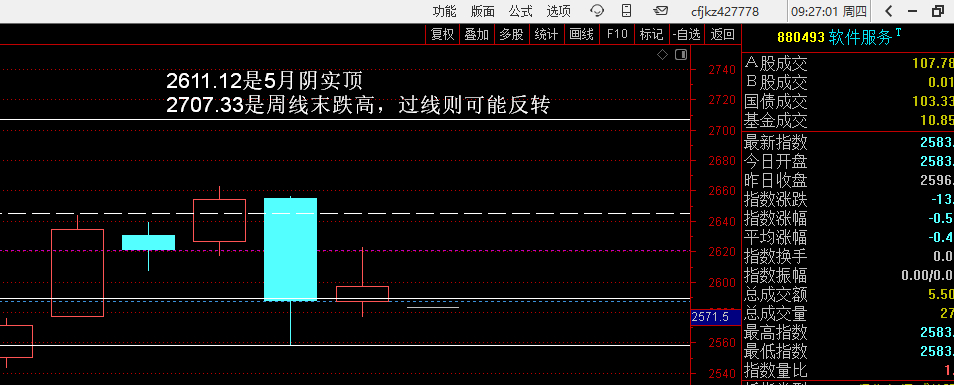Click the 指数振幅 row label

click(776, 275)
